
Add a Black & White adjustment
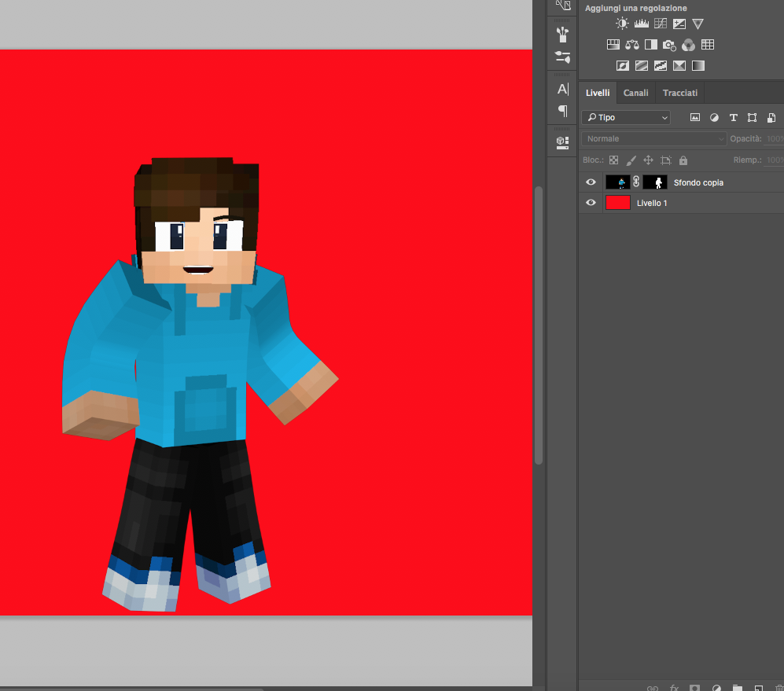coord(651,45)
